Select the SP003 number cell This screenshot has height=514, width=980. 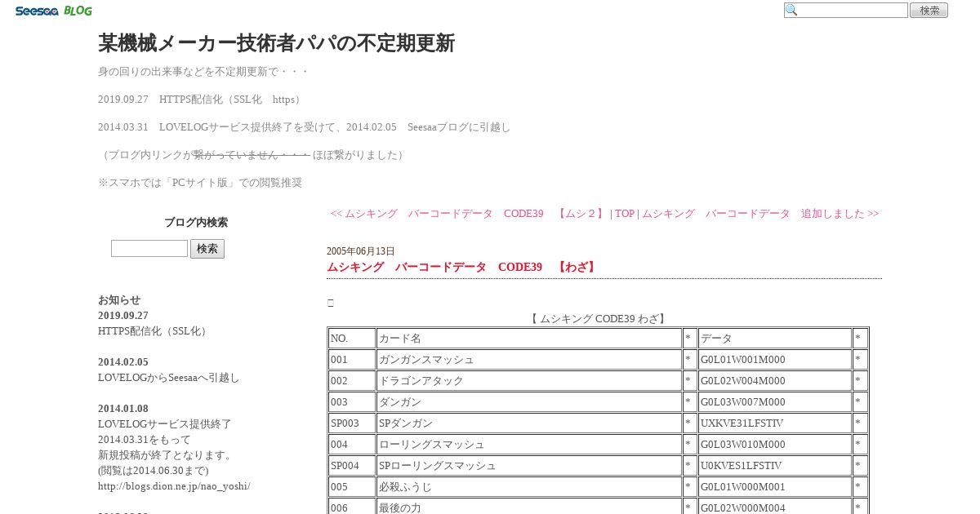point(352,423)
